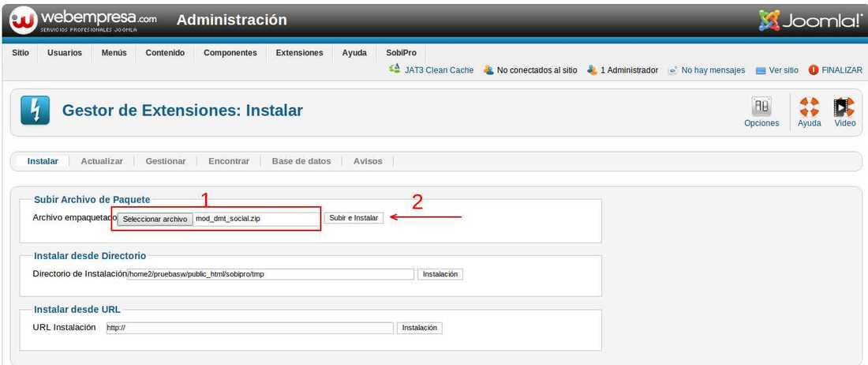Click the URL Instalación input field
Viewport: 868px width, 365px height.
(249, 328)
